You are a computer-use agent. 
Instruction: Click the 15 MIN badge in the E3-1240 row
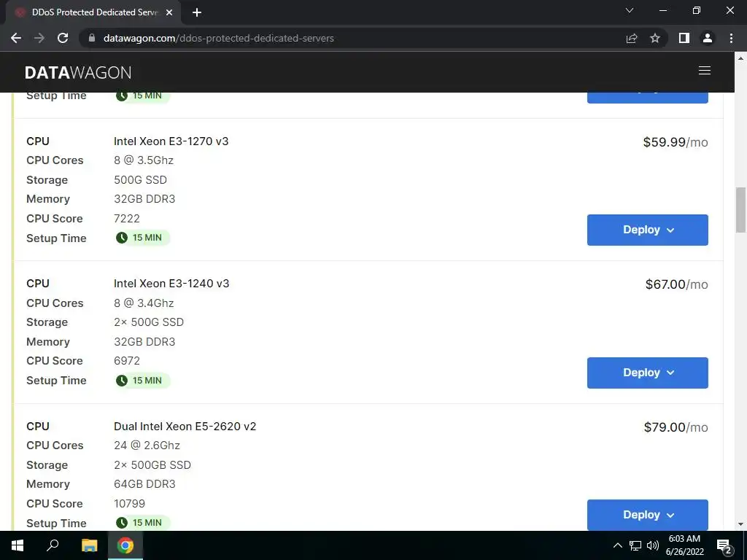pyautogui.click(x=142, y=381)
